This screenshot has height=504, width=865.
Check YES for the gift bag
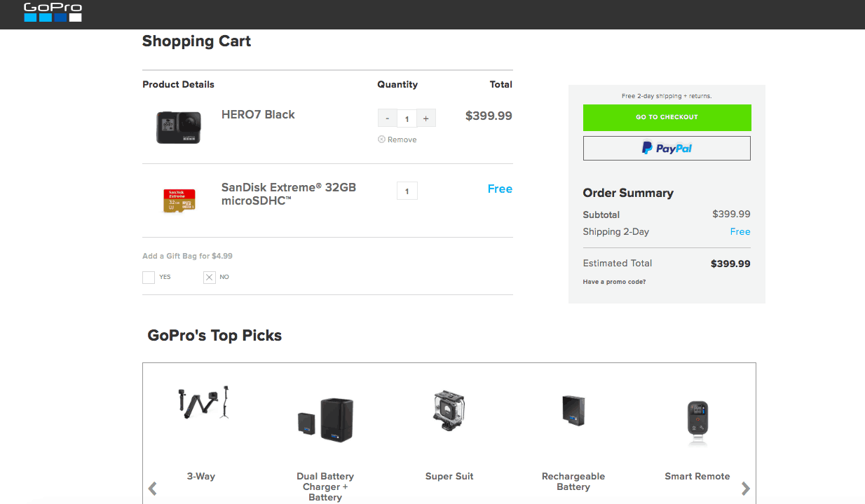coord(149,277)
